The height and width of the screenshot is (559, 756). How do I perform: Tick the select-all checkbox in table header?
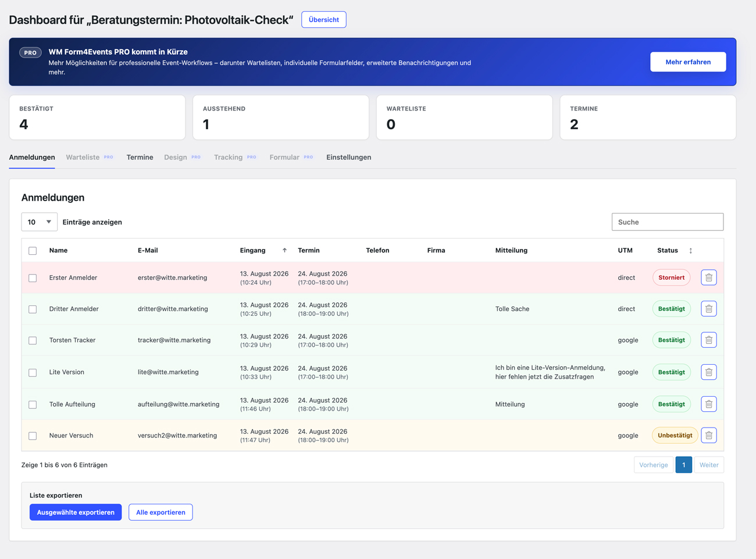coord(33,251)
